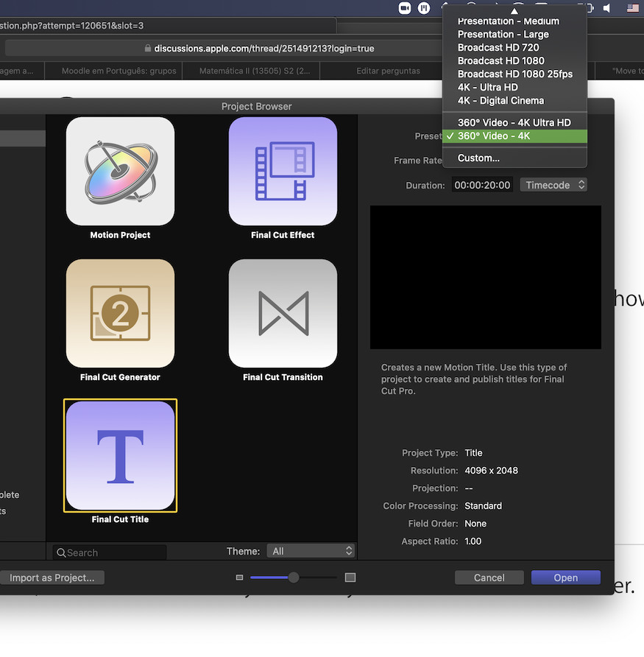
Task: Open the US flag input source menu
Action: click(633, 8)
